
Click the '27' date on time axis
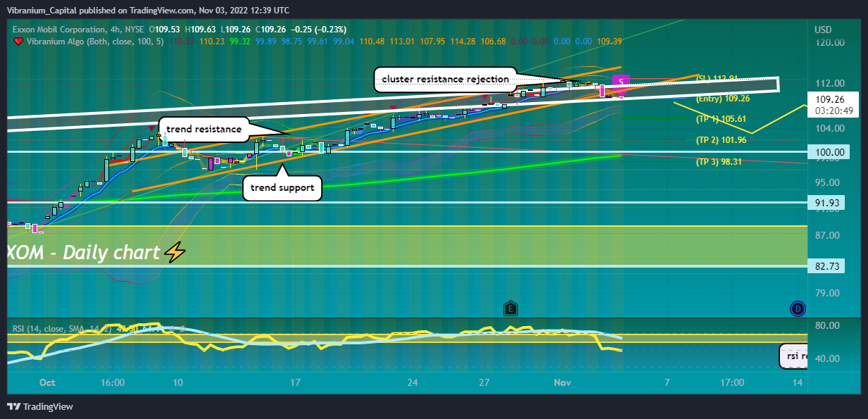click(485, 383)
